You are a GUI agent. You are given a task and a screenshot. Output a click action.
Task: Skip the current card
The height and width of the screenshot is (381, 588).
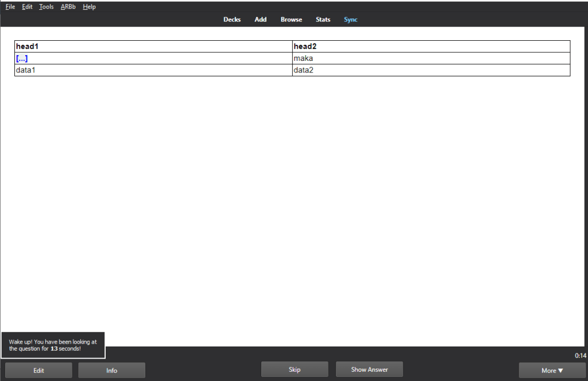[x=295, y=370]
